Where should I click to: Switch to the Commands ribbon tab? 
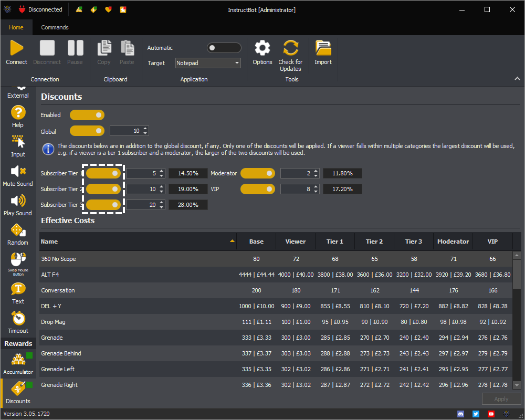(55, 27)
